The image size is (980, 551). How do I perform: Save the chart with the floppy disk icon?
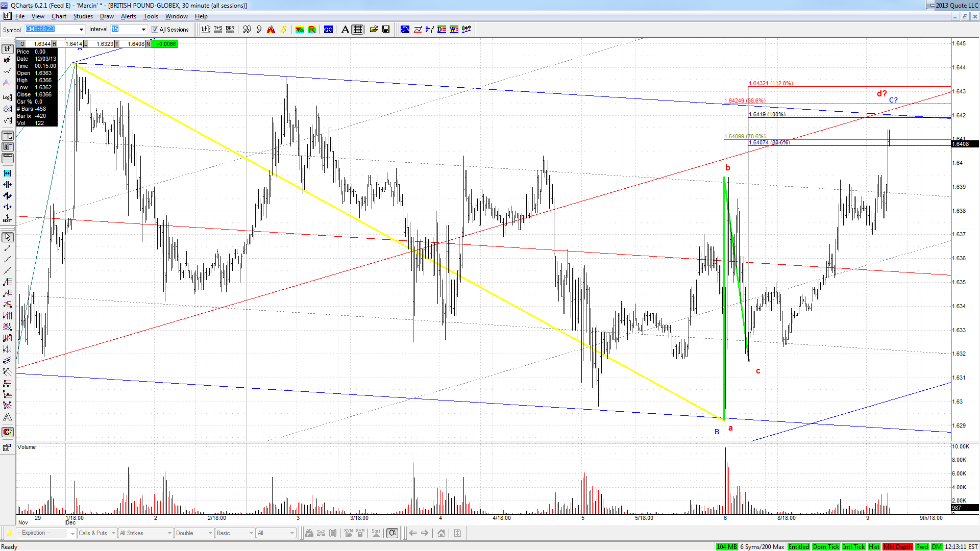(386, 30)
